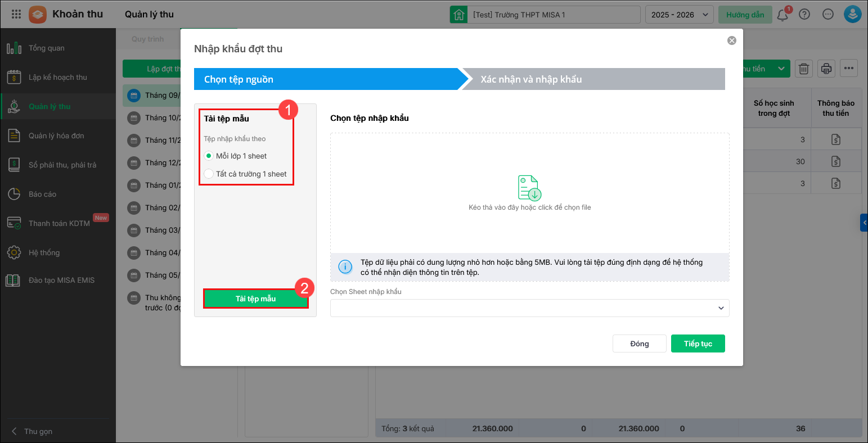868x443 pixels.
Task: Open Lập kế hoạch thu in sidebar
Action: pos(58,77)
